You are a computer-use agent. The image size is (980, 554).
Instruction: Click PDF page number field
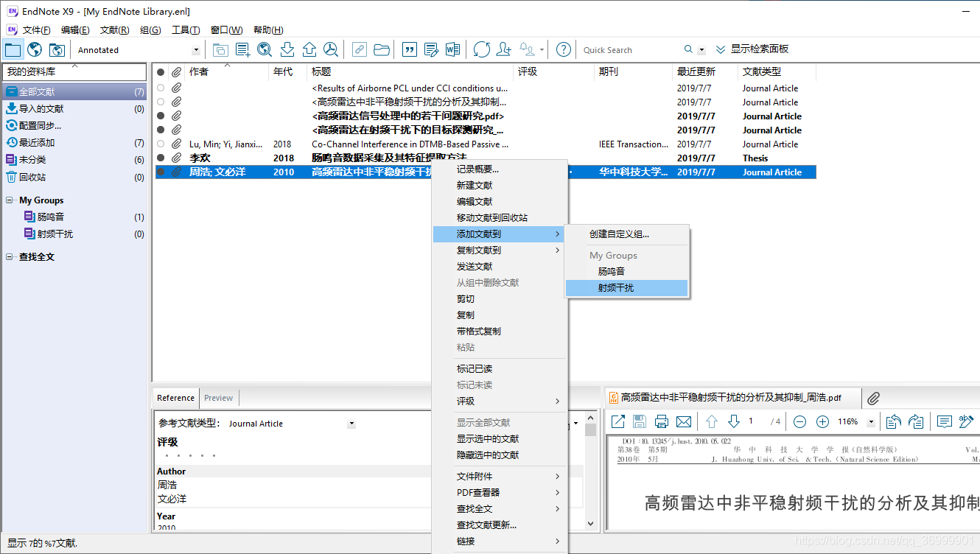(x=755, y=421)
